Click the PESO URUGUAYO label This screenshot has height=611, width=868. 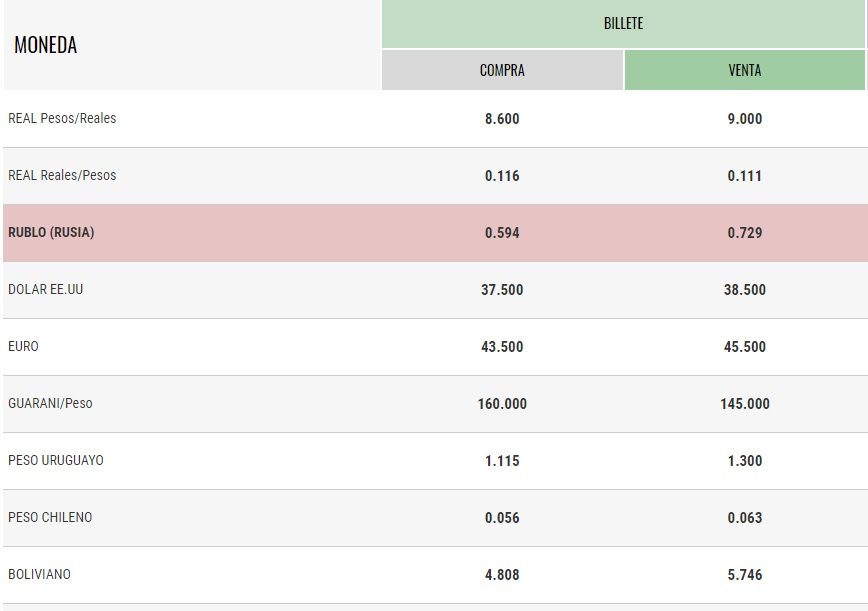pos(56,460)
